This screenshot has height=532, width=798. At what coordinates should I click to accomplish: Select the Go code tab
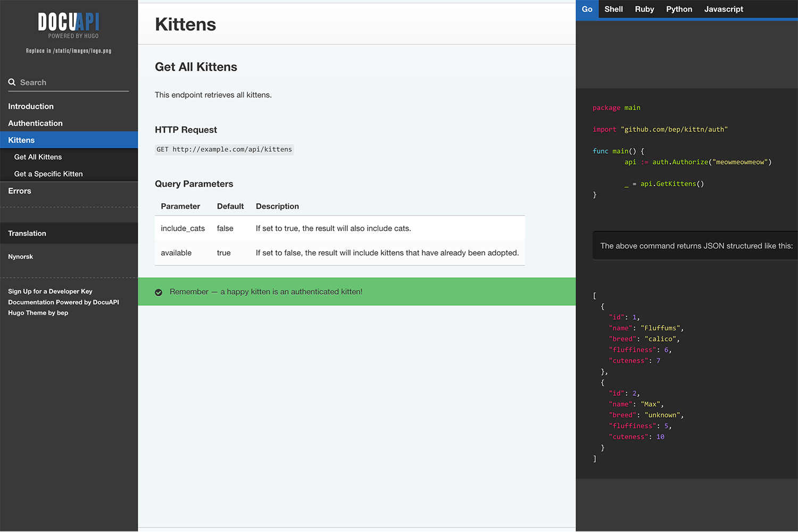(587, 9)
